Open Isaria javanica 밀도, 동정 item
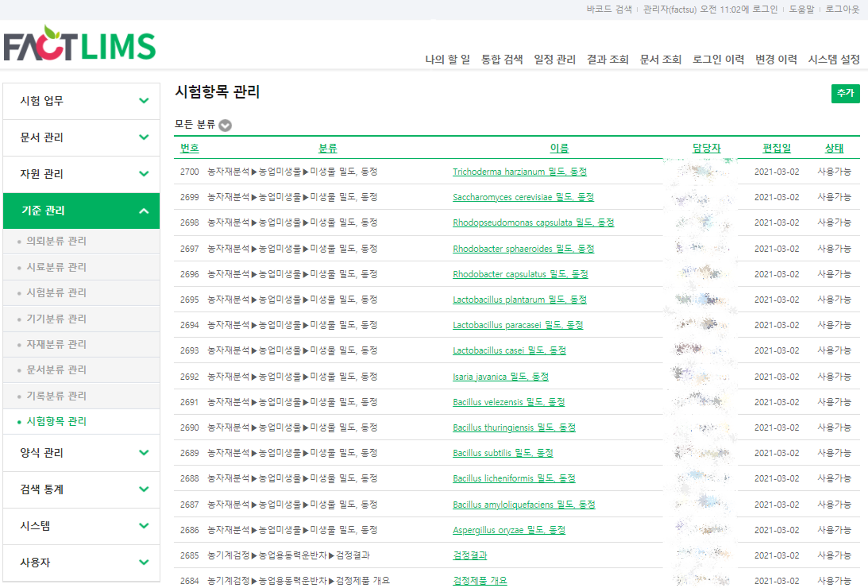Viewport: 868px width, 588px height. click(501, 376)
